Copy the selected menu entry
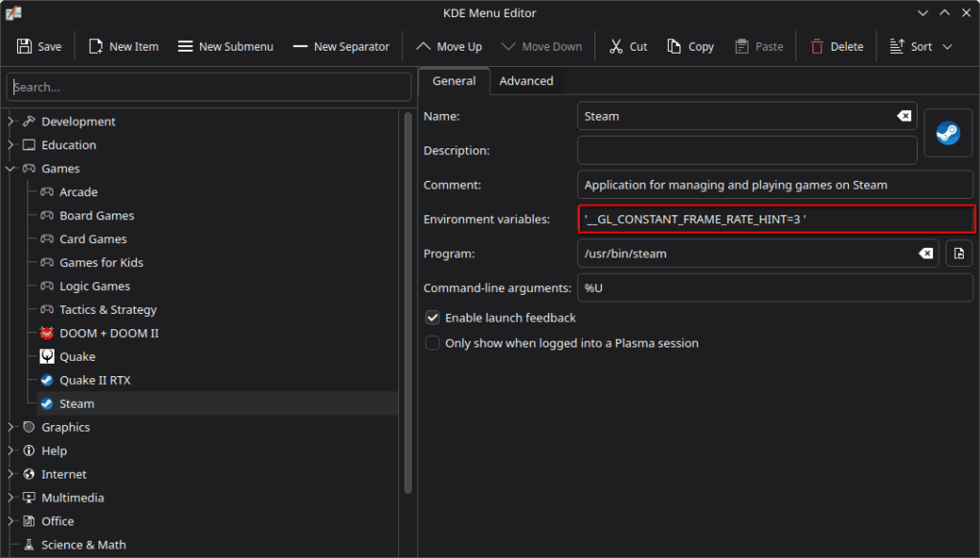 (x=690, y=46)
